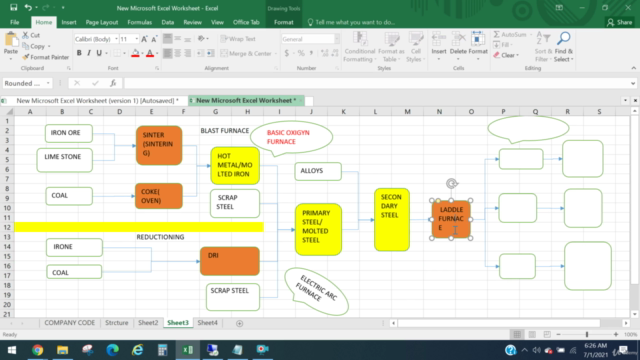Launch Google Chrome from the taskbar
The image size is (640, 360).
[38, 350]
